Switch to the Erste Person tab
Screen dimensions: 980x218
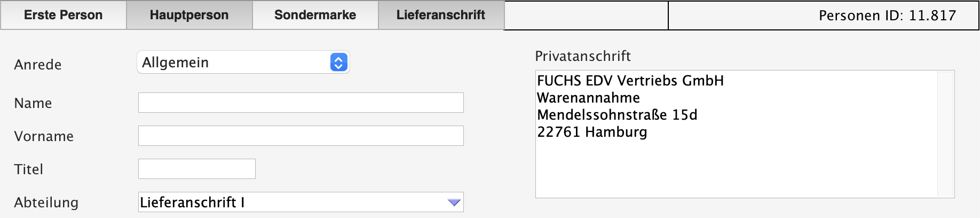coord(63,15)
